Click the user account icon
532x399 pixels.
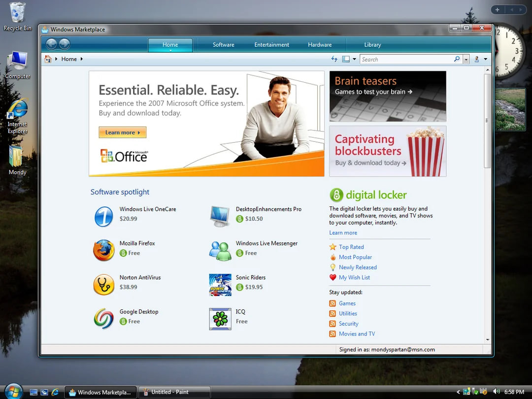(477, 59)
